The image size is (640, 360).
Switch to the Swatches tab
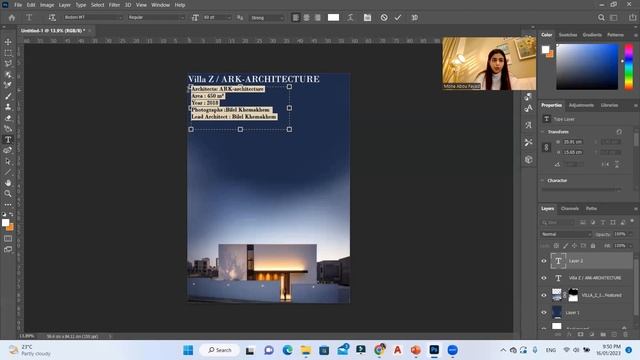tap(568, 35)
